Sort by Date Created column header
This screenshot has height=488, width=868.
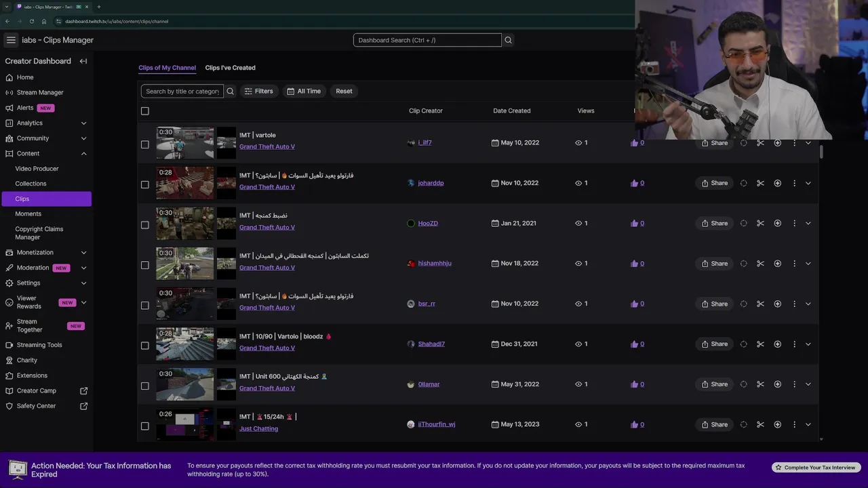(x=512, y=110)
